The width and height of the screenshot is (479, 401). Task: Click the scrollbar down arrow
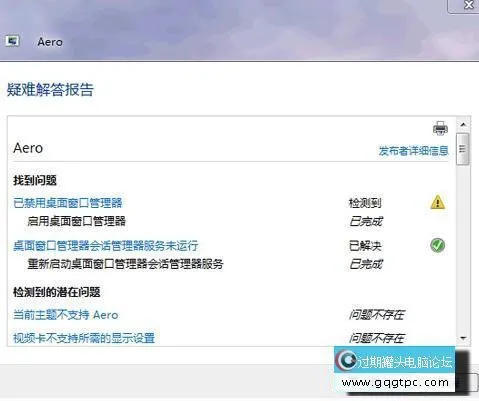pyautogui.click(x=463, y=338)
